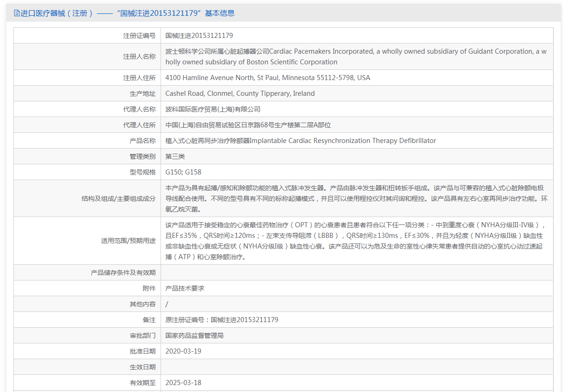563x392 pixels.
Task: Click the registration number value 国械注进20153121179
Action: pos(199,36)
